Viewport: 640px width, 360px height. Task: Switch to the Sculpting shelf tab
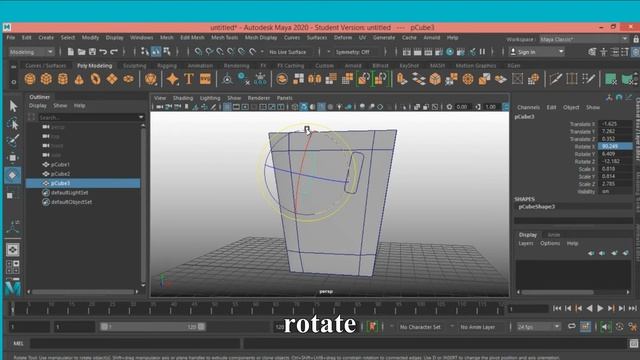[134, 66]
